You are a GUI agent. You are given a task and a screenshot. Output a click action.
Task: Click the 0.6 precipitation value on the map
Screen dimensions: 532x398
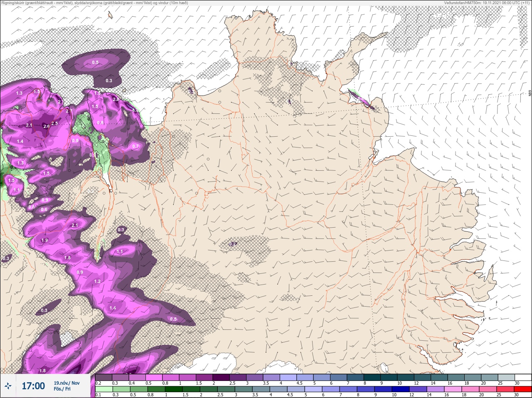(x=44, y=209)
